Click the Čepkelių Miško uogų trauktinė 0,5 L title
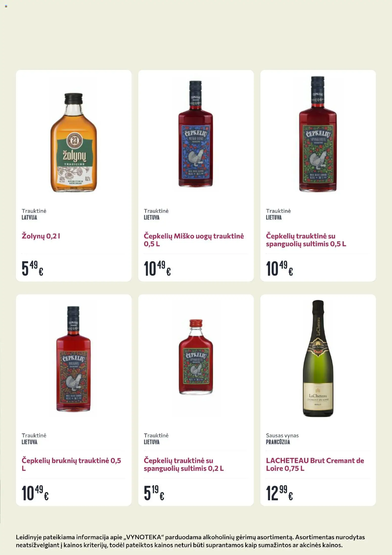This screenshot has height=555, width=392. [194, 240]
